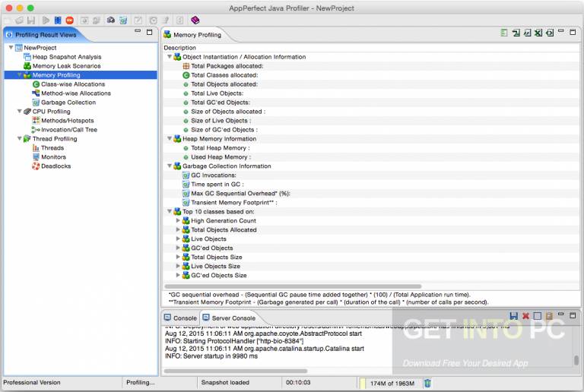This screenshot has height=392, width=584.
Task: Expand Total Objects Allocated classes
Action: pyautogui.click(x=178, y=229)
